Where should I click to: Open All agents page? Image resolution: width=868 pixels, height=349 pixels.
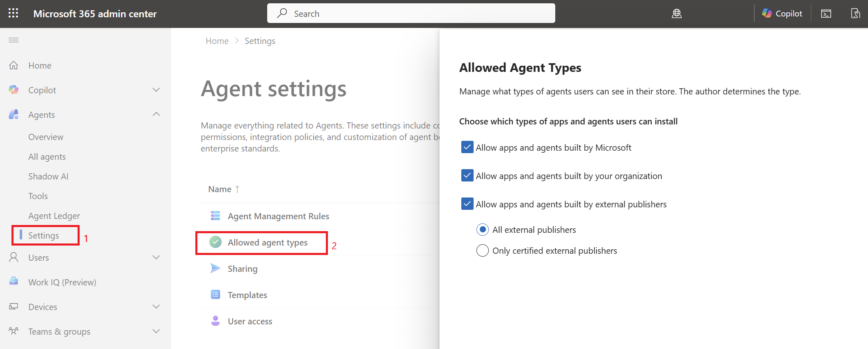click(47, 157)
